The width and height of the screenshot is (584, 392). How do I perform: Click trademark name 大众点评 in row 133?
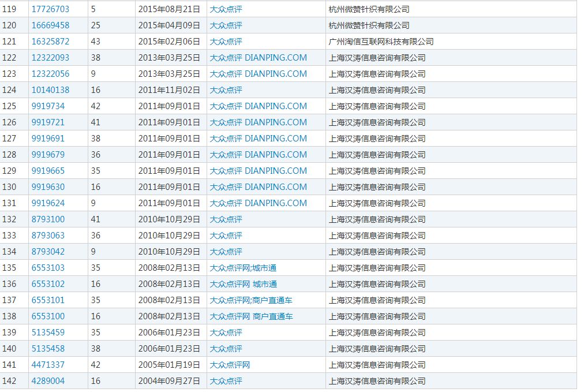click(x=226, y=236)
